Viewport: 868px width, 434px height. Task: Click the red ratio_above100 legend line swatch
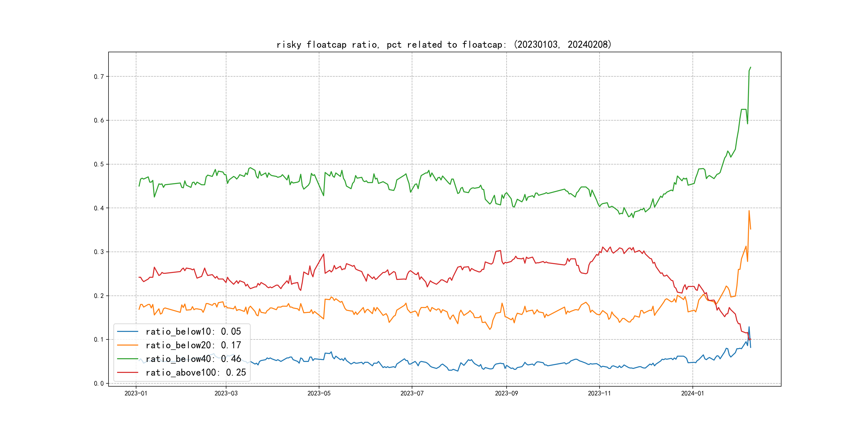tap(127, 372)
